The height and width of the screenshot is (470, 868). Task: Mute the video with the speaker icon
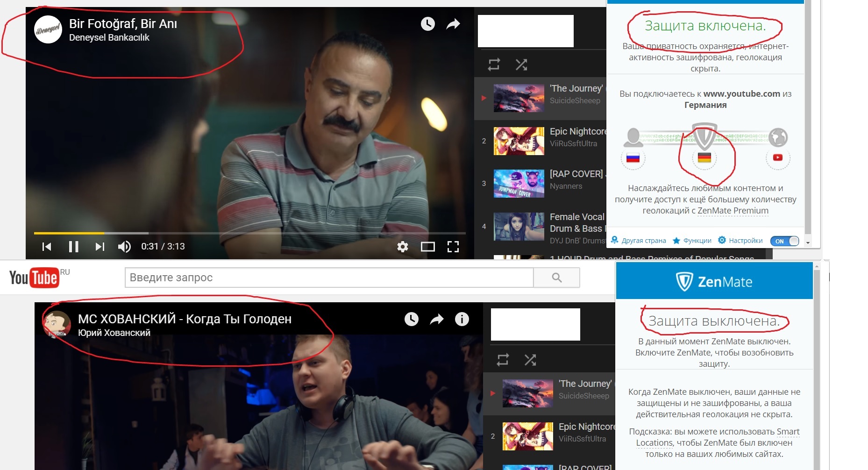[x=124, y=246]
